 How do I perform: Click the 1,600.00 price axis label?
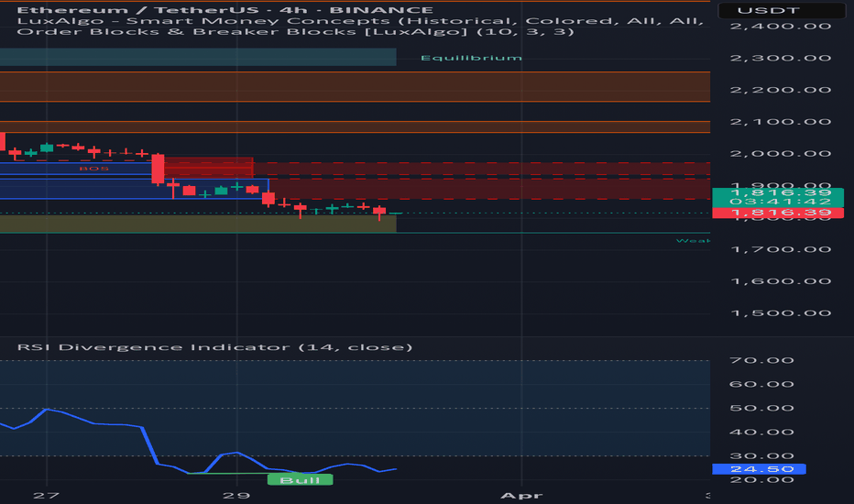(x=780, y=281)
